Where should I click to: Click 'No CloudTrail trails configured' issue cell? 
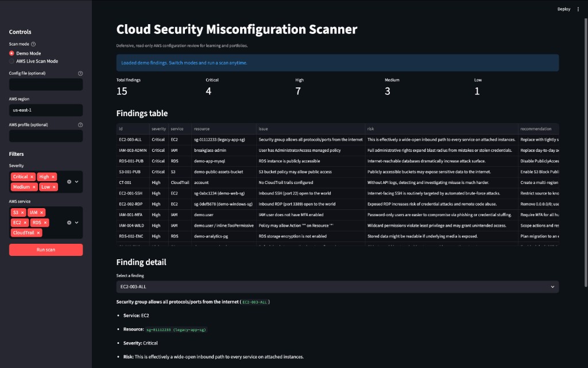point(311,182)
